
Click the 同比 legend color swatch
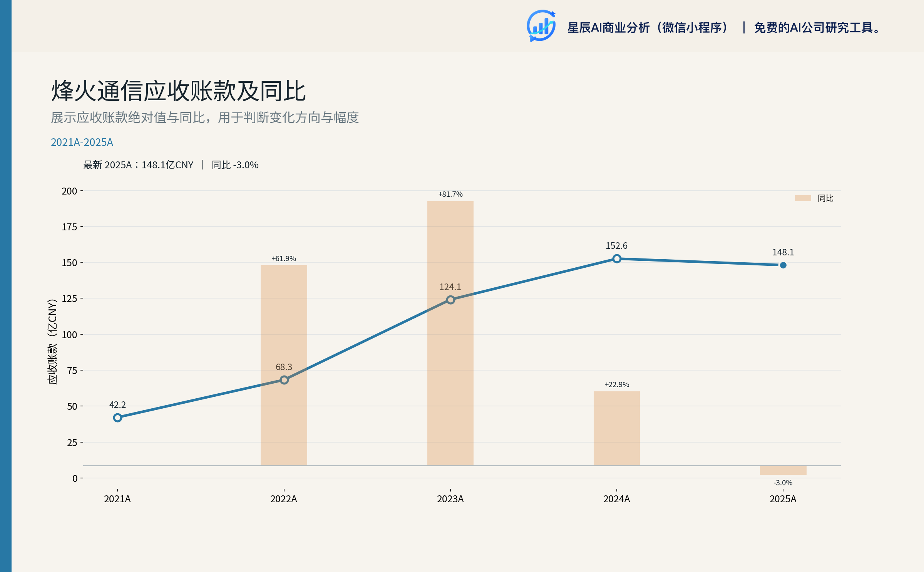pyautogui.click(x=803, y=198)
